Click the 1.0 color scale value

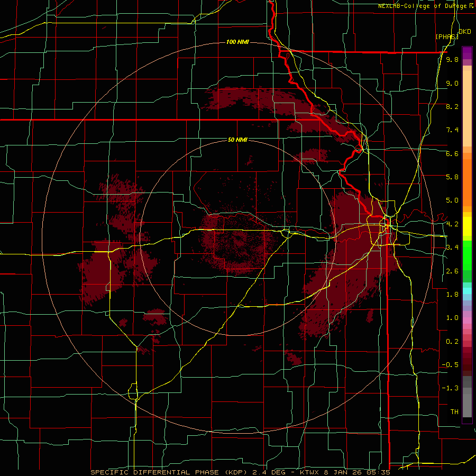[x=452, y=317]
